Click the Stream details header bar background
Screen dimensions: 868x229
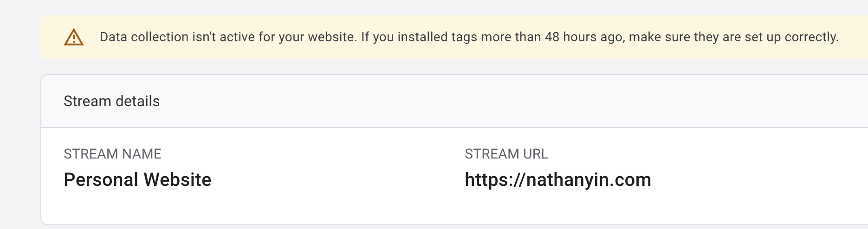point(464,101)
